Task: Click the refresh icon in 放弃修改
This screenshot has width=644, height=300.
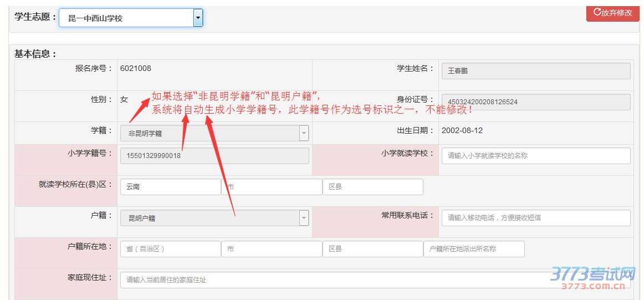Action: coord(596,12)
